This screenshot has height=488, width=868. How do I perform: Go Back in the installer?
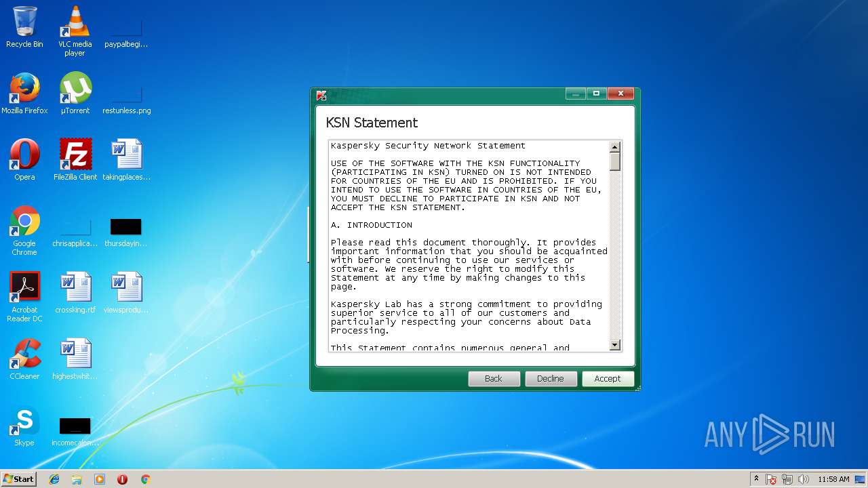[494, 379]
